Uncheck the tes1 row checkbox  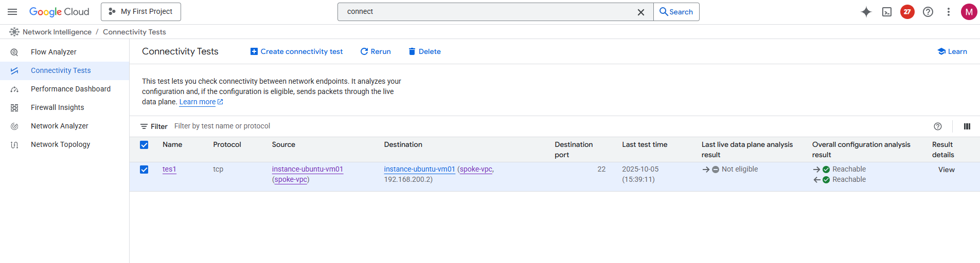[144, 170]
